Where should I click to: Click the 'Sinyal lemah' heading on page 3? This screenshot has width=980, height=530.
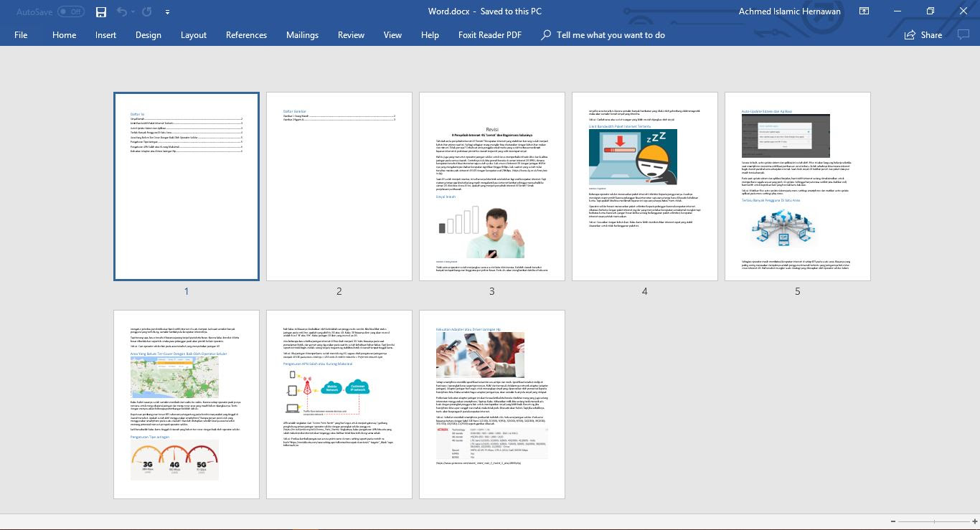(x=446, y=197)
